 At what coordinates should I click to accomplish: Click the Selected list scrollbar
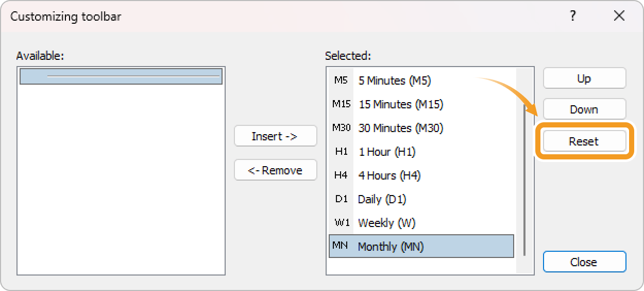tap(524, 180)
